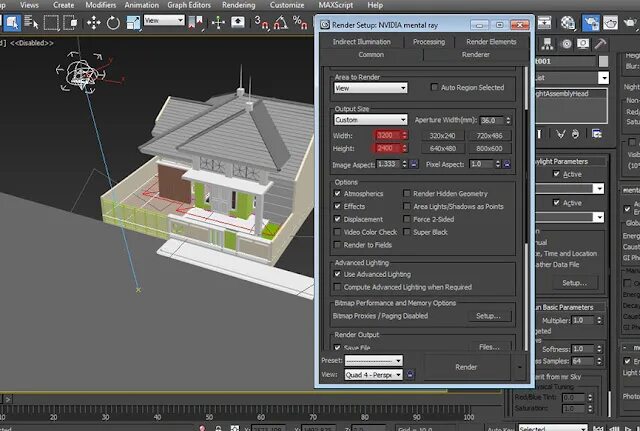Enable Force 2-Sided rendering
This screenshot has width=640, height=431.
[x=407, y=219]
